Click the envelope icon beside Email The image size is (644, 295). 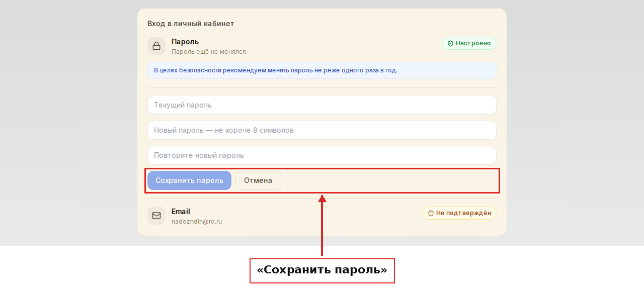click(x=156, y=216)
